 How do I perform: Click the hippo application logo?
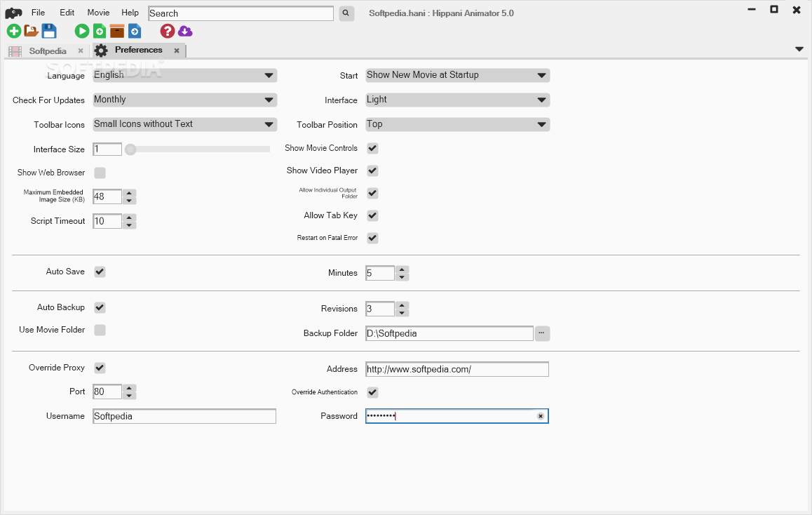pyautogui.click(x=13, y=13)
